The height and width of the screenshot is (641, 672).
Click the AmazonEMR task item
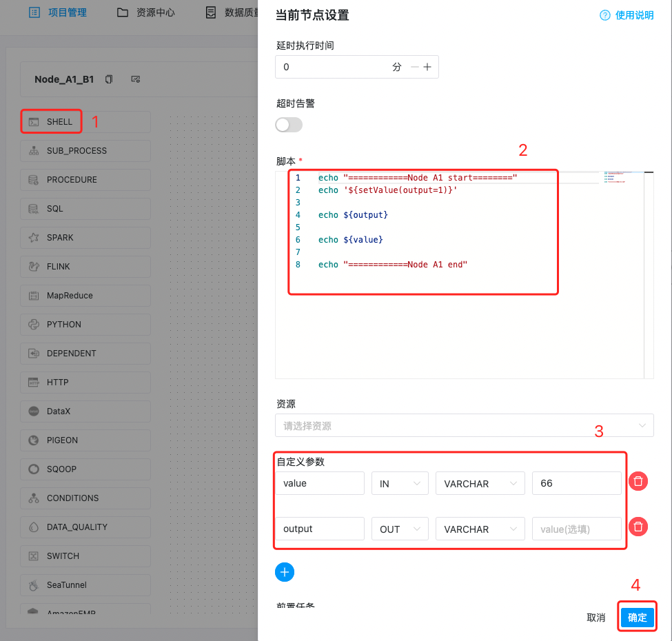point(85,609)
